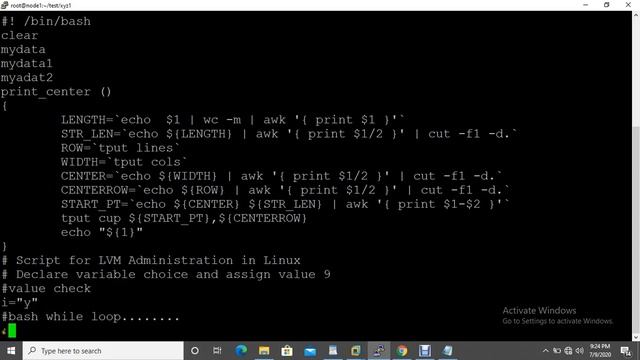Click the 'CENTERROW=' assignment line

(285, 190)
